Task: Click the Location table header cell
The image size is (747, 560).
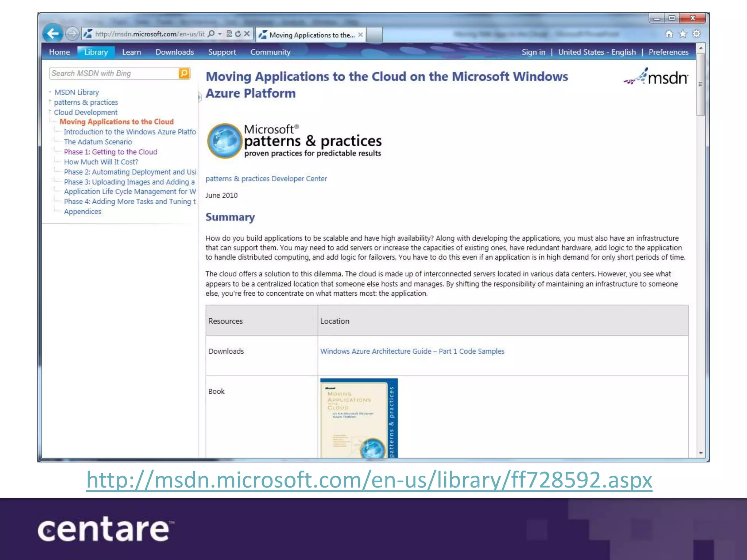Action: click(x=503, y=321)
